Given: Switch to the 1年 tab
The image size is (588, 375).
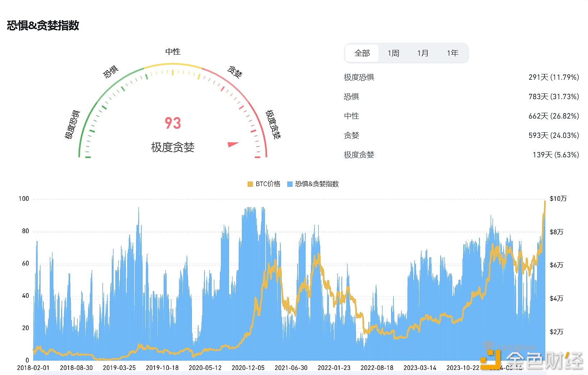Looking at the screenshot, I should click(x=453, y=53).
